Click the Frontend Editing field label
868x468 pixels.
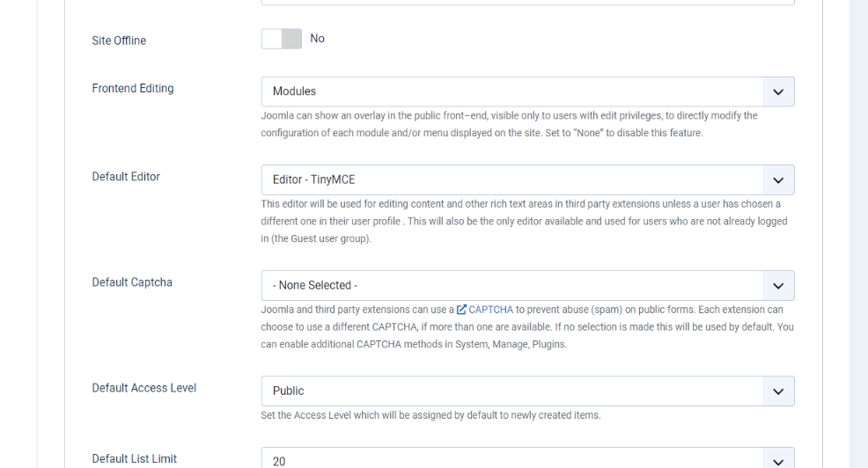click(x=133, y=89)
